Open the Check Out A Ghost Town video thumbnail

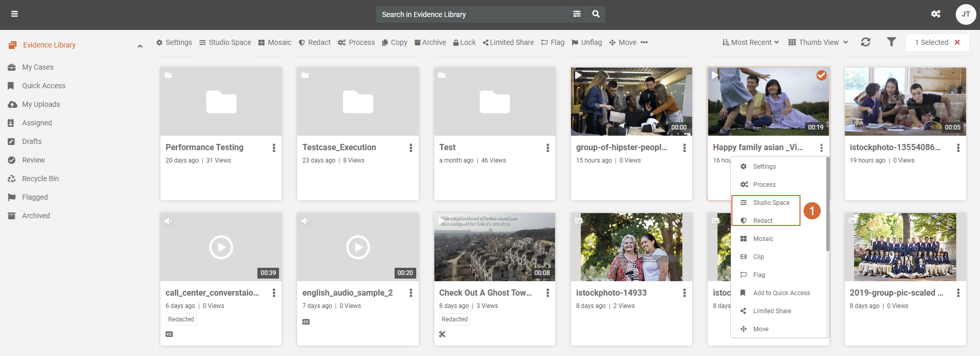pos(494,247)
